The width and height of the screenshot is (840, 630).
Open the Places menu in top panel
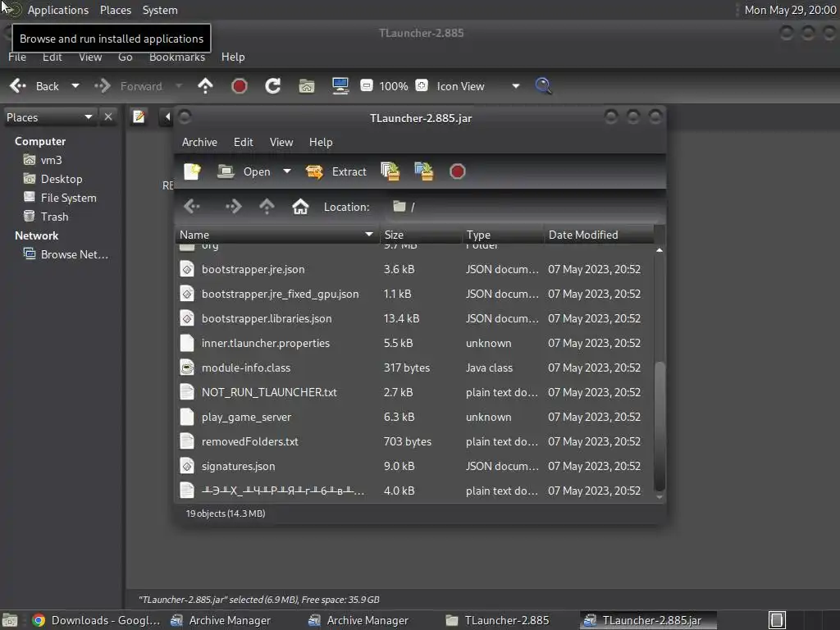coord(116,10)
